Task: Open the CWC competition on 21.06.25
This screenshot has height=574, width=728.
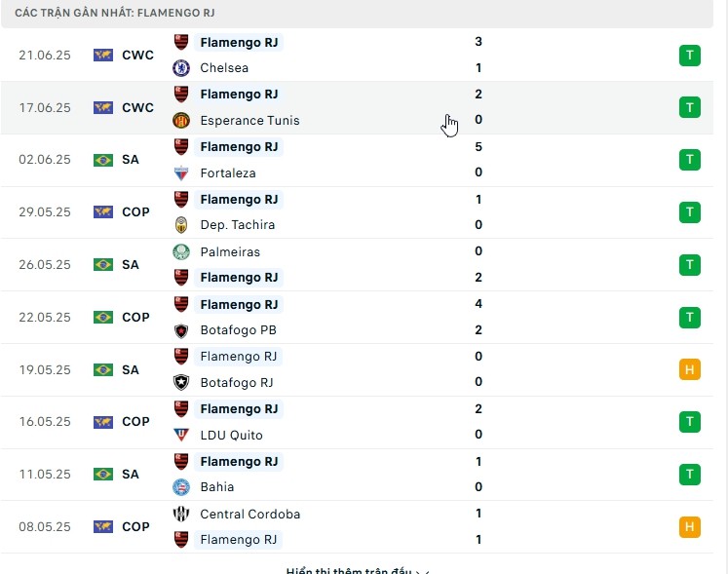Action: pyautogui.click(x=137, y=56)
